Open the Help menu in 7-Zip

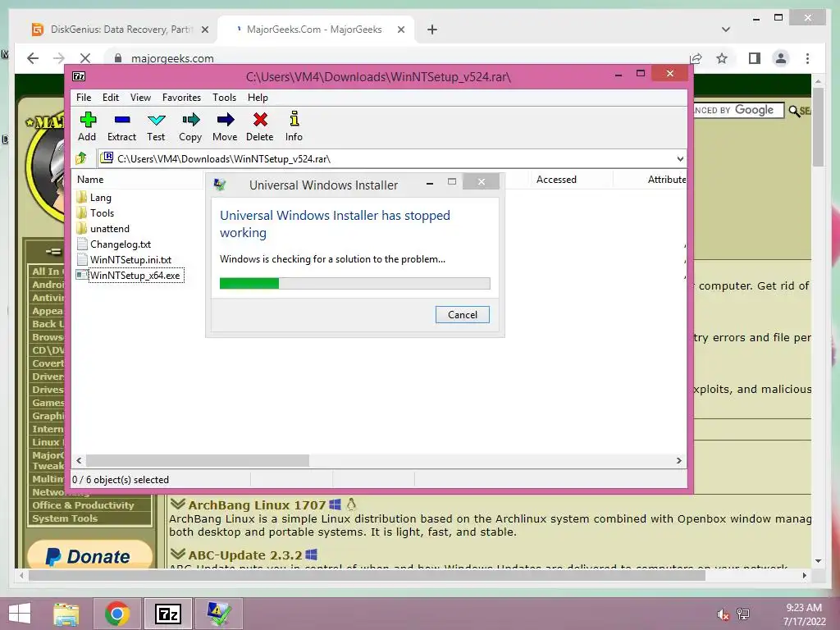tap(258, 98)
